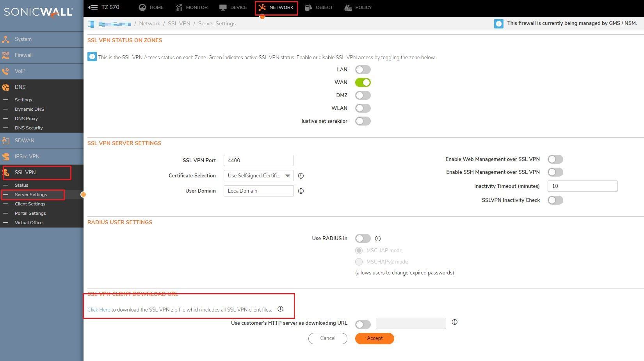Screen dimensions: 644x361
Task: Open Dynamic DNS page
Action: coord(29,109)
